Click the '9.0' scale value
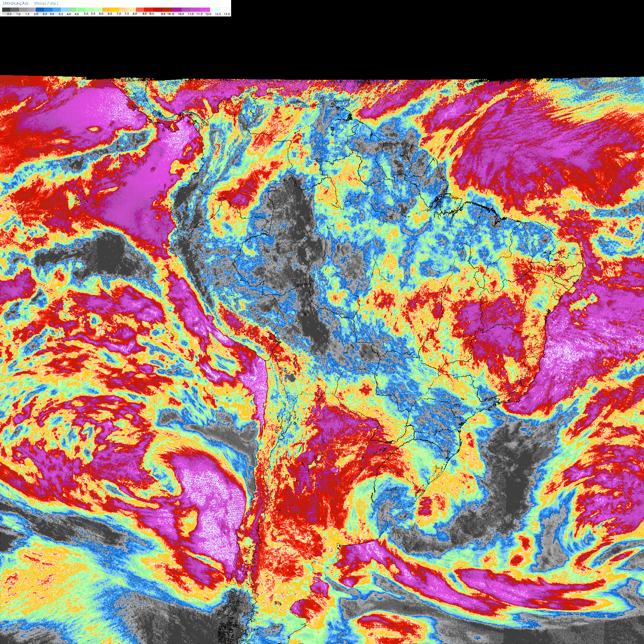This screenshot has width=644, height=644. tap(152, 14)
